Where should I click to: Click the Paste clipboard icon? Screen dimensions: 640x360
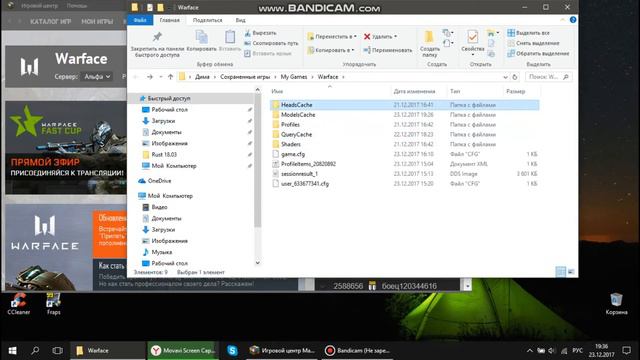[230, 37]
